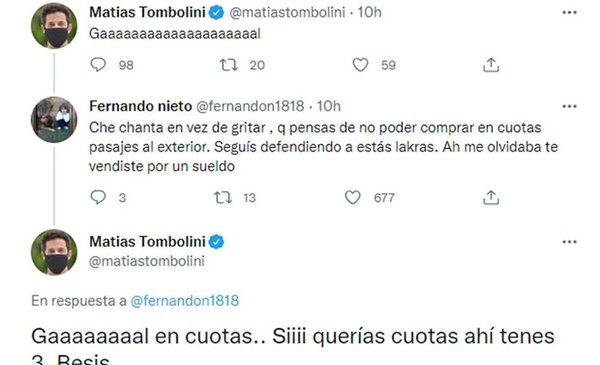Screen dimensions: 600x365
Task: Open @fernandon1818 link in 'En respuesta a'
Action: 184,301
